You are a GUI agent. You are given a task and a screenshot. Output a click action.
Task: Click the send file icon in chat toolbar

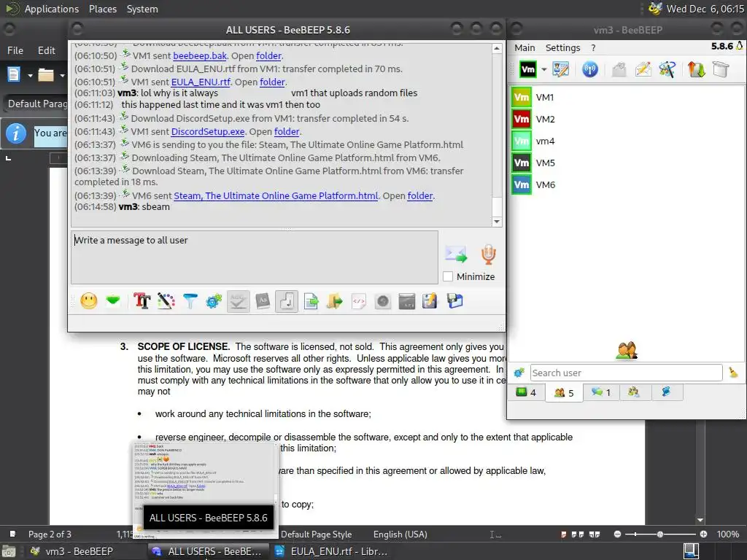point(311,301)
